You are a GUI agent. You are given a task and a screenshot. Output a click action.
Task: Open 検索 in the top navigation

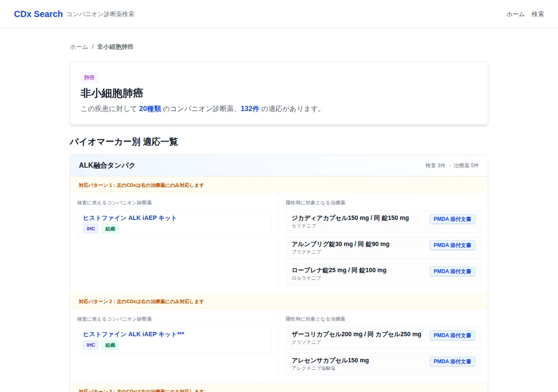pos(538,14)
